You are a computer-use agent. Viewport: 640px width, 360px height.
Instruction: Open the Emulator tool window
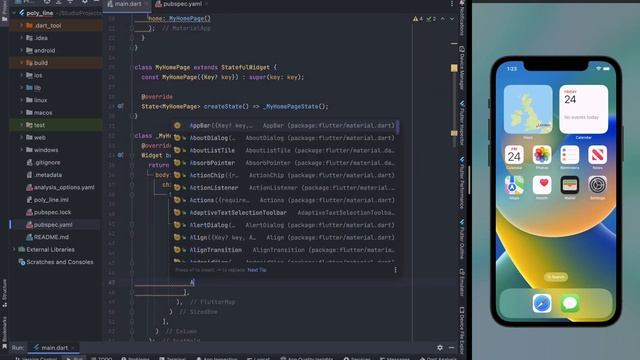(462, 282)
